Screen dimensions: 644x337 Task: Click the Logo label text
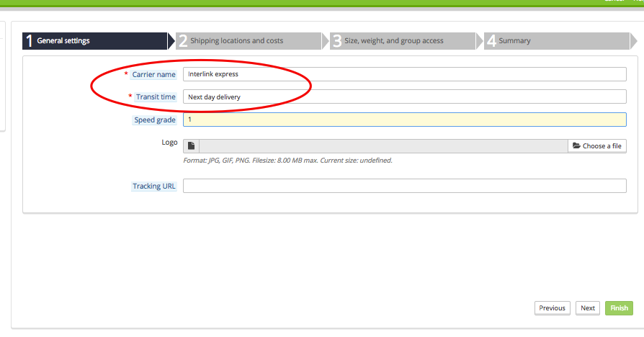point(169,143)
